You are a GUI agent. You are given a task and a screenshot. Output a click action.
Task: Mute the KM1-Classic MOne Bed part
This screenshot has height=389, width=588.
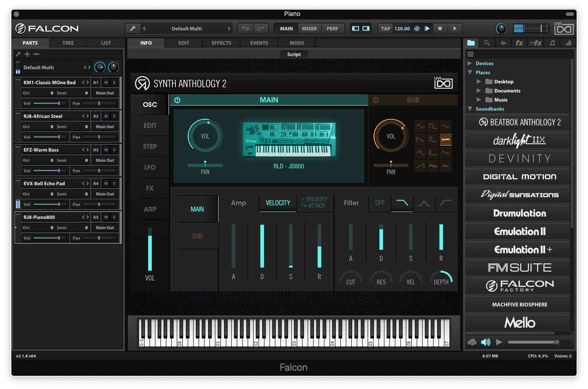tap(106, 82)
